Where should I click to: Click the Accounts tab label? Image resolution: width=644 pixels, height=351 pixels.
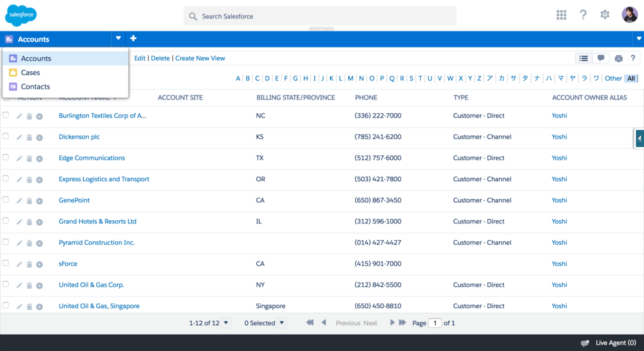point(33,39)
